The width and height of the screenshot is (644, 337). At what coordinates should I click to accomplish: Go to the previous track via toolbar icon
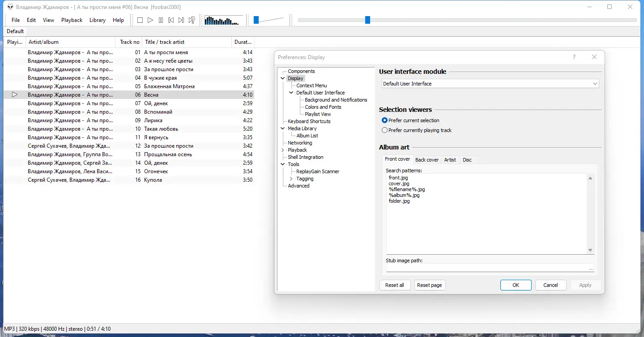[171, 20]
